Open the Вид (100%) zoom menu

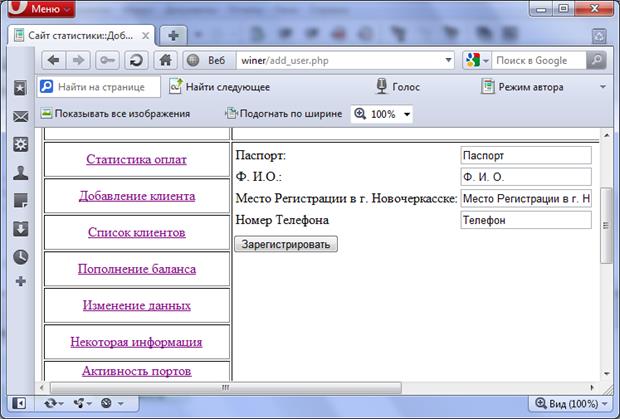[x=571, y=404]
